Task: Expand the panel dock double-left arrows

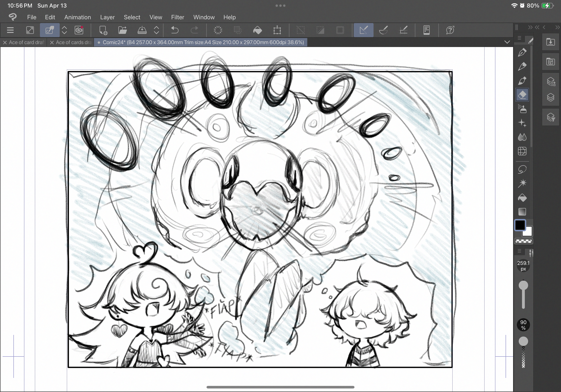Action: coord(537,27)
